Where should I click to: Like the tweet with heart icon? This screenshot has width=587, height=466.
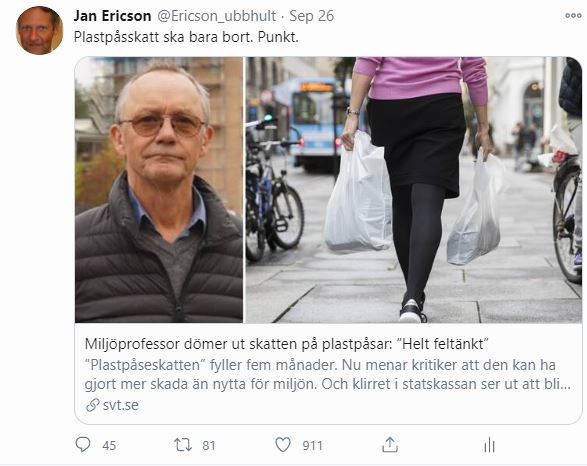pos(283,445)
